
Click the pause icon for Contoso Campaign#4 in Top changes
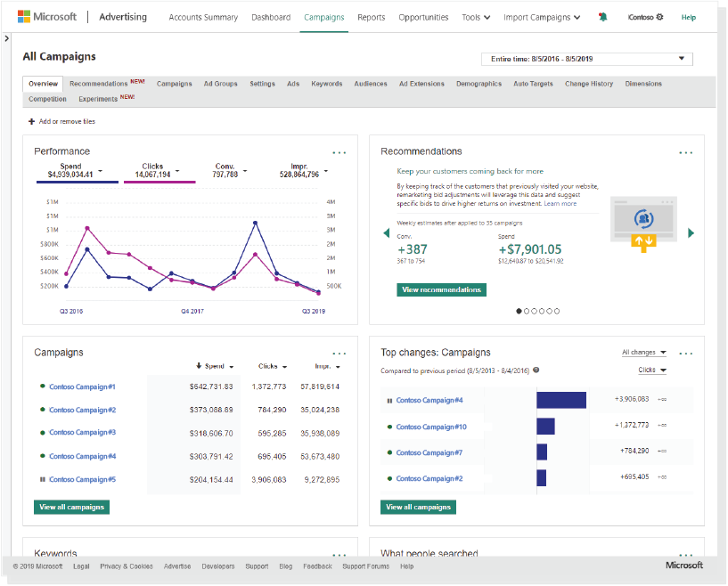pyautogui.click(x=389, y=401)
